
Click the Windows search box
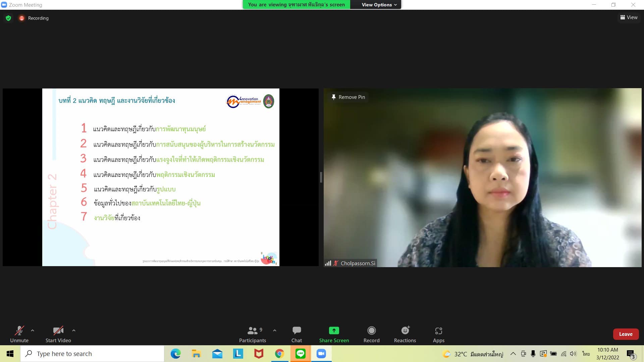[92, 354]
